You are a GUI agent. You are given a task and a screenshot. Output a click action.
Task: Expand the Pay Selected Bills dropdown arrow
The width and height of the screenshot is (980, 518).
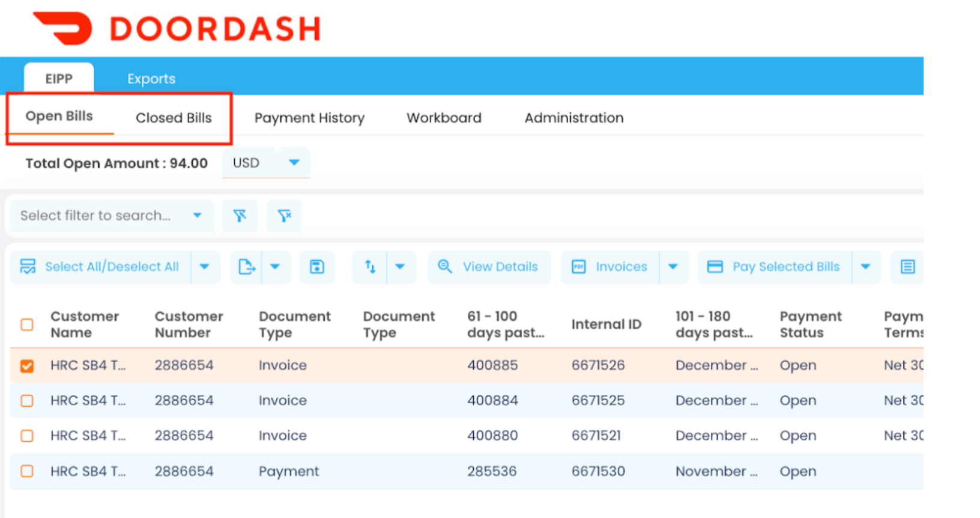(x=865, y=267)
